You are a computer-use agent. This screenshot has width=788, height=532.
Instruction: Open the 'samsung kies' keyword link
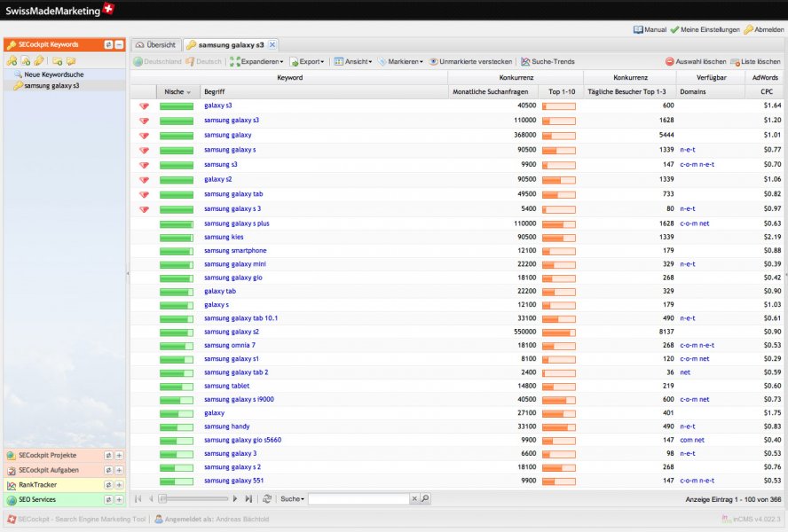point(224,237)
